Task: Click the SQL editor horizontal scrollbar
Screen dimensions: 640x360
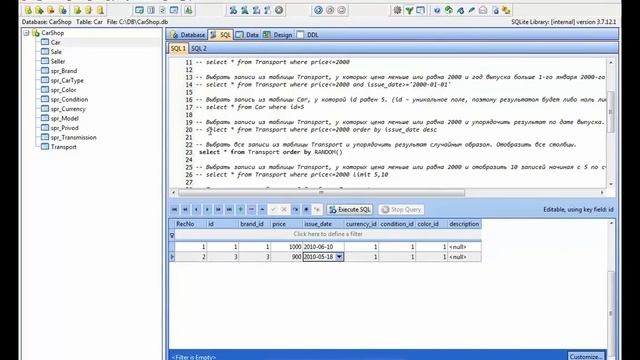Action: [321, 193]
